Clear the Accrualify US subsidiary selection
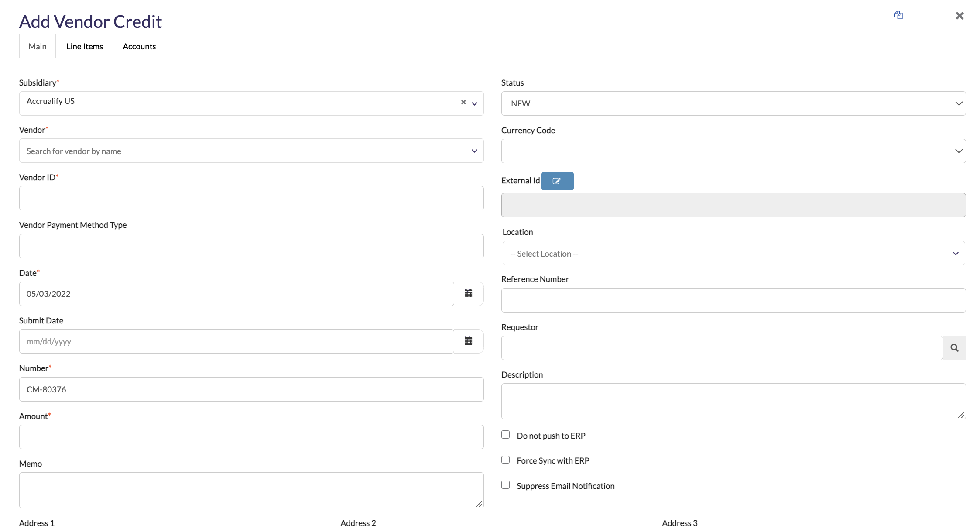 pyautogui.click(x=463, y=102)
